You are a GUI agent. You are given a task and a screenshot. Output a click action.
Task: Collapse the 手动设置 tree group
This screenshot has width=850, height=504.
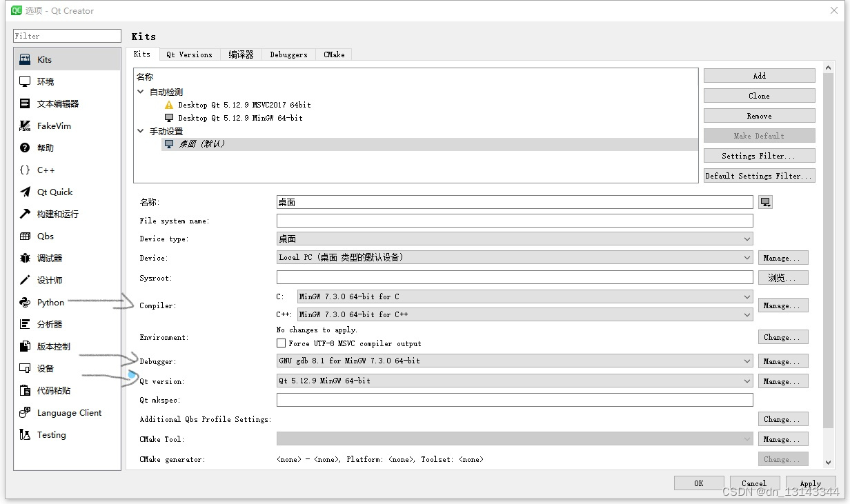pyautogui.click(x=141, y=131)
